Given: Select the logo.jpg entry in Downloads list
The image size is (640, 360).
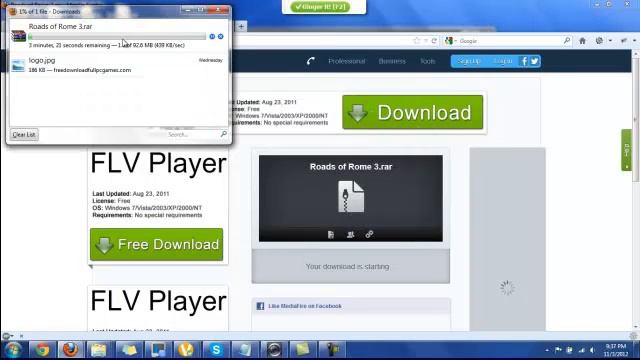Looking at the screenshot, I should point(118,65).
